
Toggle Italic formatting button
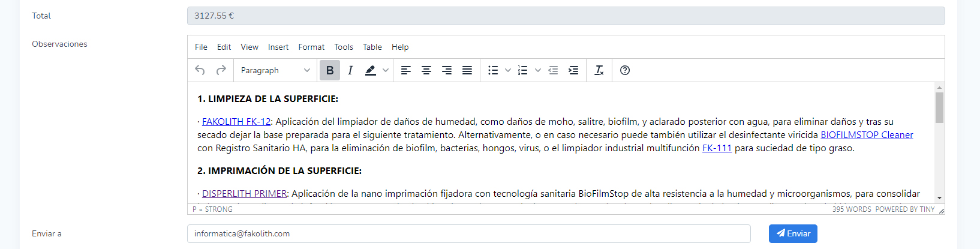pyautogui.click(x=350, y=70)
